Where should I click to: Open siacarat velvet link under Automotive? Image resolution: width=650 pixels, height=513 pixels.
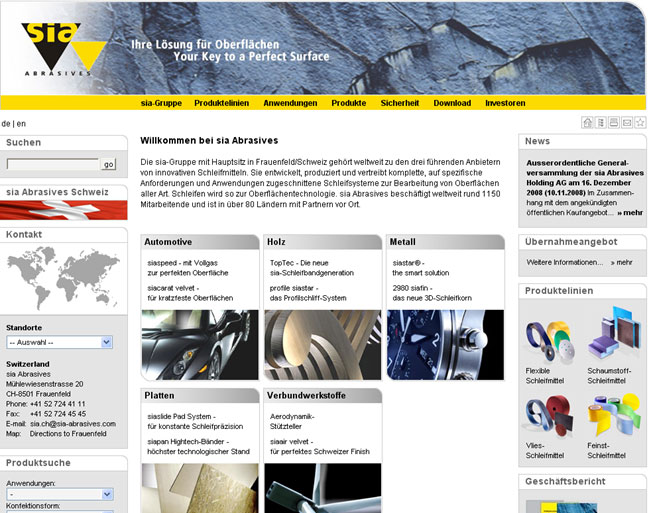coord(190,293)
